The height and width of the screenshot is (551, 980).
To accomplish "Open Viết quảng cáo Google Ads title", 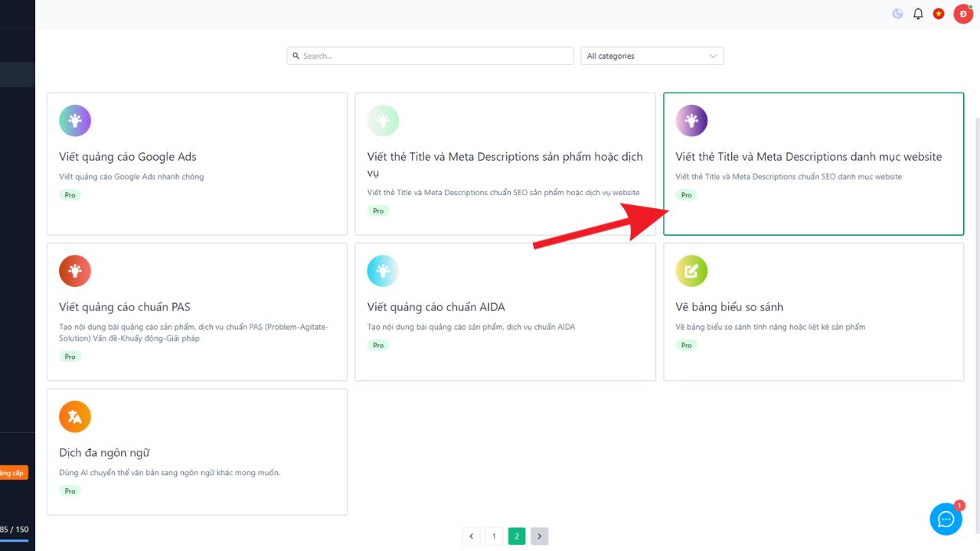I will click(128, 157).
